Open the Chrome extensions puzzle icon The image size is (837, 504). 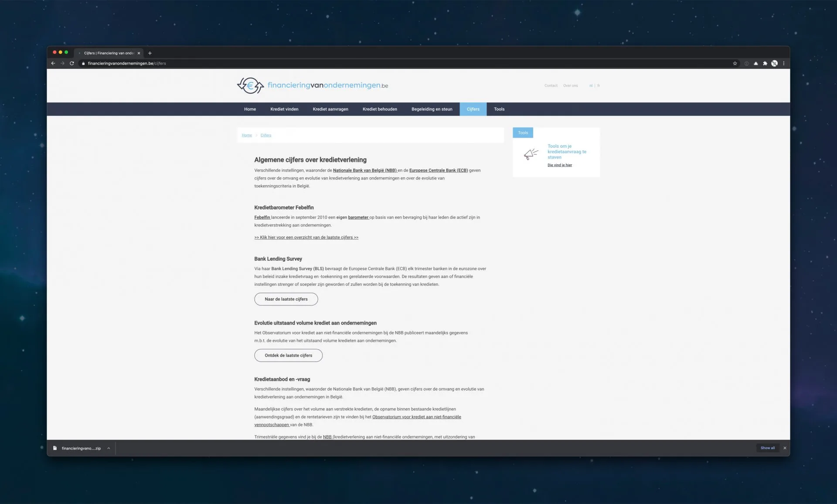(x=765, y=63)
